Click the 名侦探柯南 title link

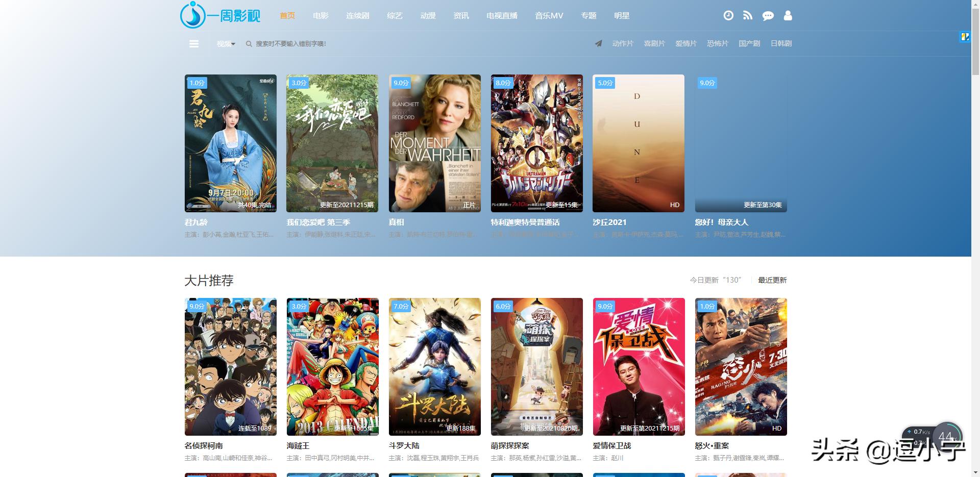pos(204,446)
